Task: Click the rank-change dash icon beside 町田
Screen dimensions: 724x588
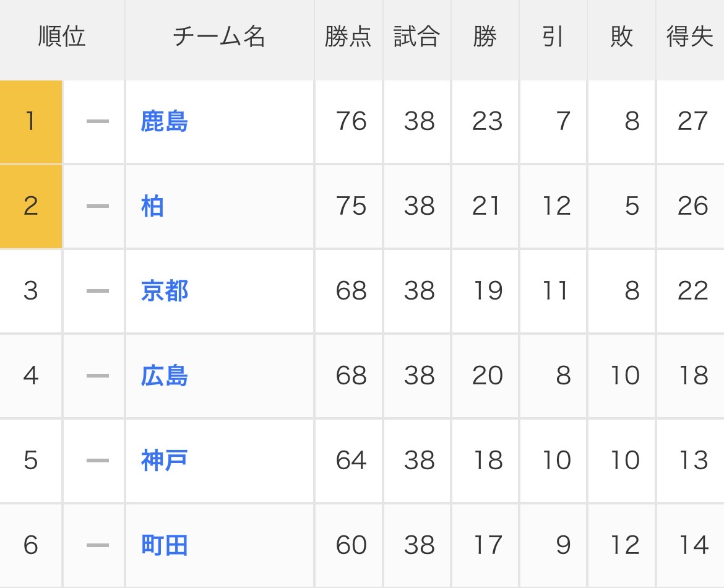Action: point(97,545)
